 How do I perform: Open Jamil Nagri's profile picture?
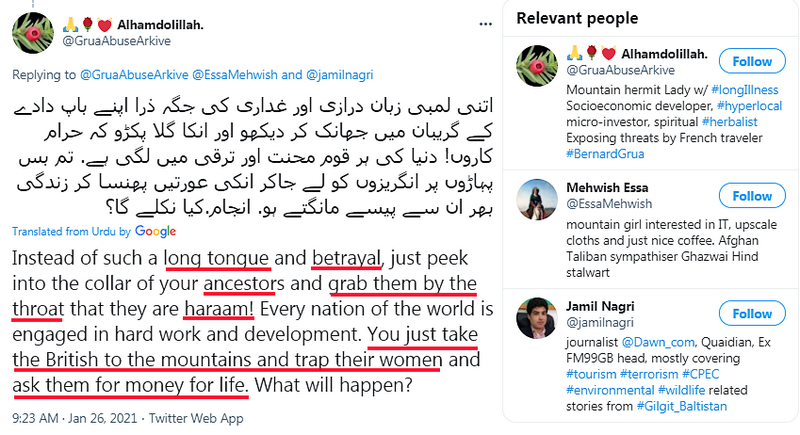[x=533, y=318]
